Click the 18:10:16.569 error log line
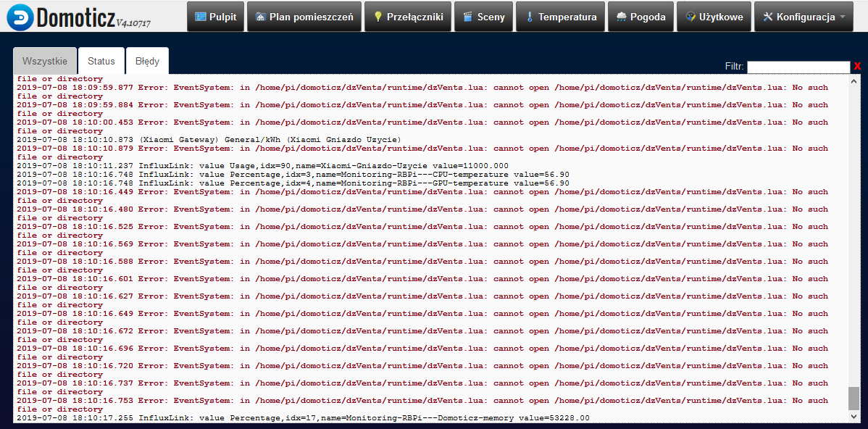868x429 pixels. pyautogui.click(x=422, y=249)
